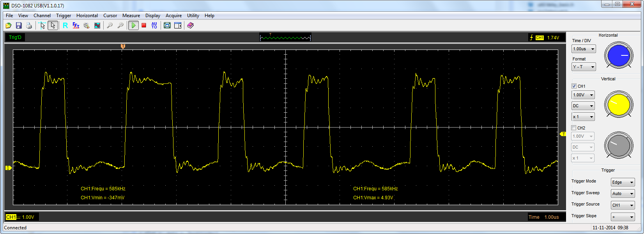The height and width of the screenshot is (234, 644).
Task: Save the current waveform with floppy icon
Action: (19, 25)
